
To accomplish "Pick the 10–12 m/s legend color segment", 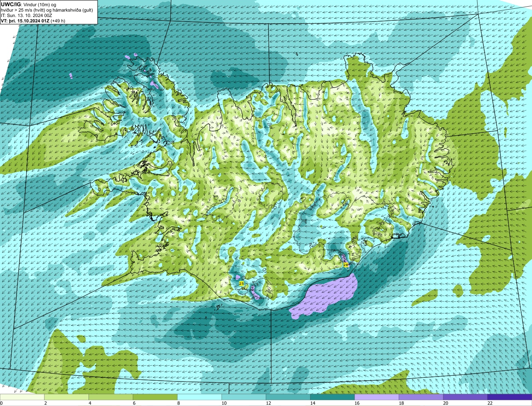I will tap(244, 397).
